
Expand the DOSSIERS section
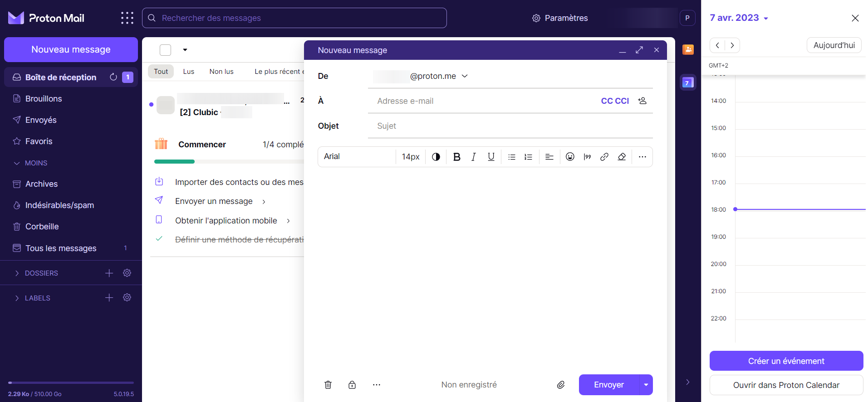(17, 273)
